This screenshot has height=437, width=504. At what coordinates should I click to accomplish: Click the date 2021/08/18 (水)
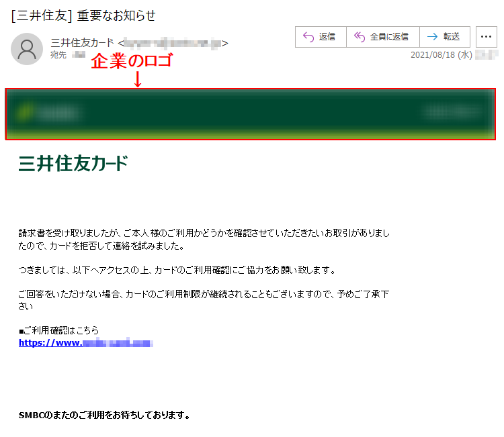[x=442, y=55]
